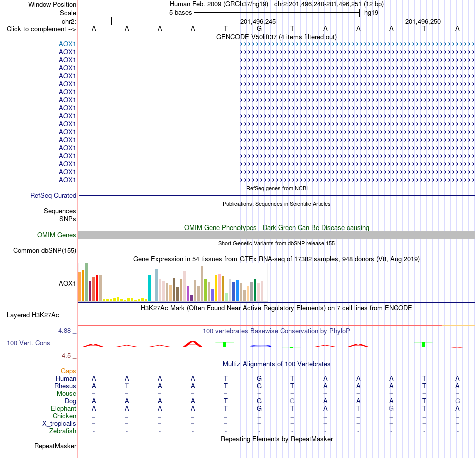Viewport: 476px width, 458px height.
Task: Click the gray G mismatch in Elephant row
Action: [x=391, y=408]
